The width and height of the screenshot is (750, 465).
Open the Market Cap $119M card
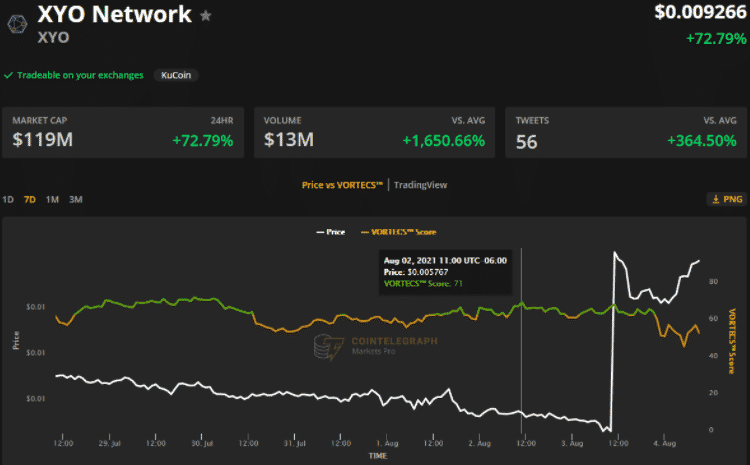coord(123,132)
